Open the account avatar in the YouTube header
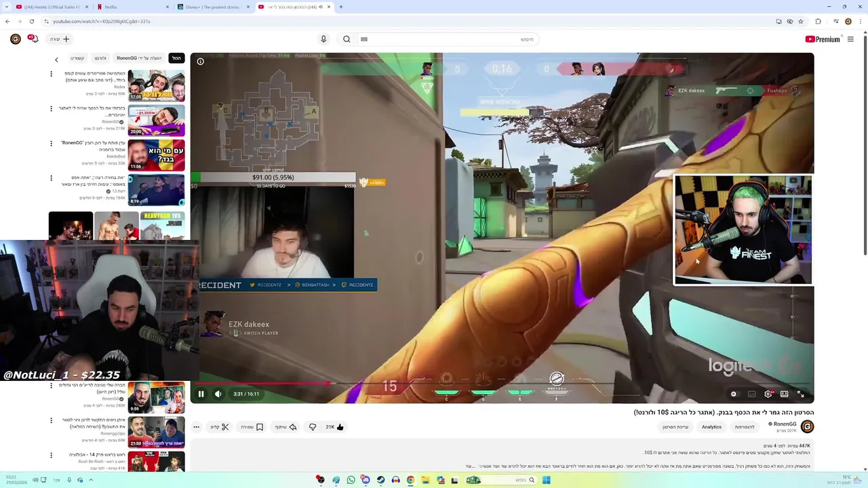 click(15, 39)
